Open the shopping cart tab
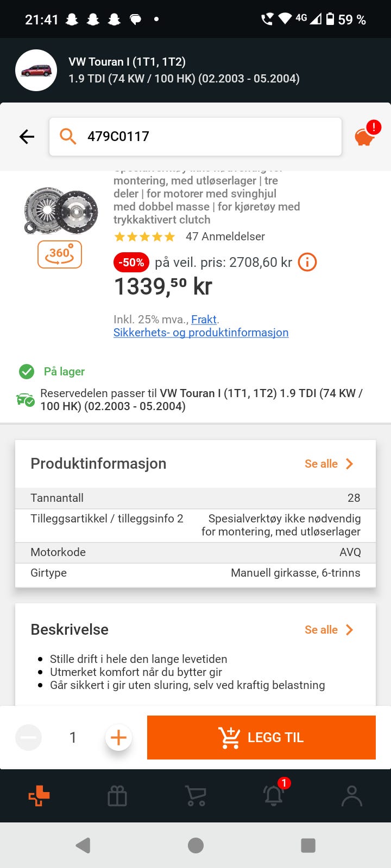The height and width of the screenshot is (868, 391). coord(195,796)
